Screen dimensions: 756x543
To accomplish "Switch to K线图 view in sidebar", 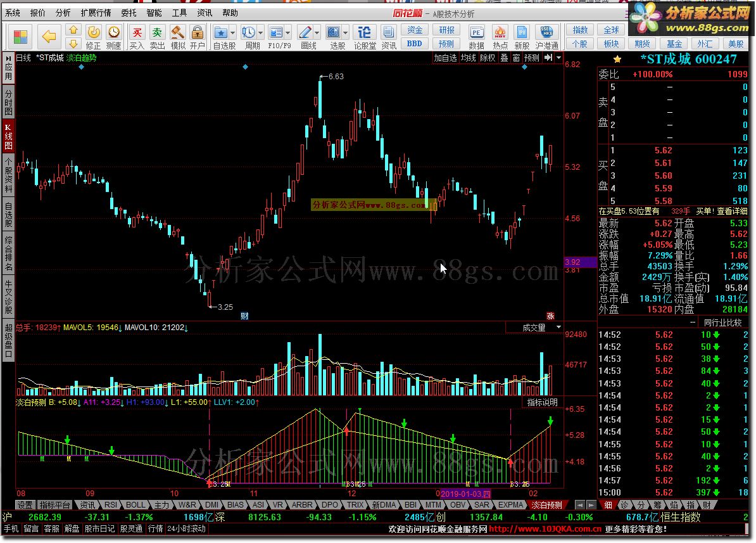I will [x=8, y=136].
